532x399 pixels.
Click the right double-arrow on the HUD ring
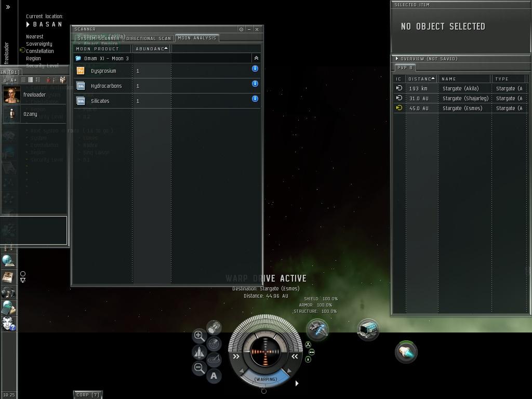point(295,356)
